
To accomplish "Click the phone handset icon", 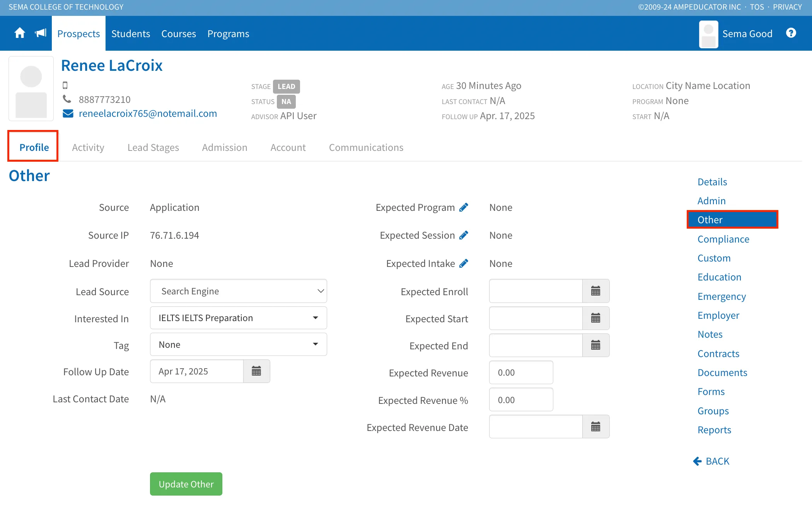I will 67,99.
